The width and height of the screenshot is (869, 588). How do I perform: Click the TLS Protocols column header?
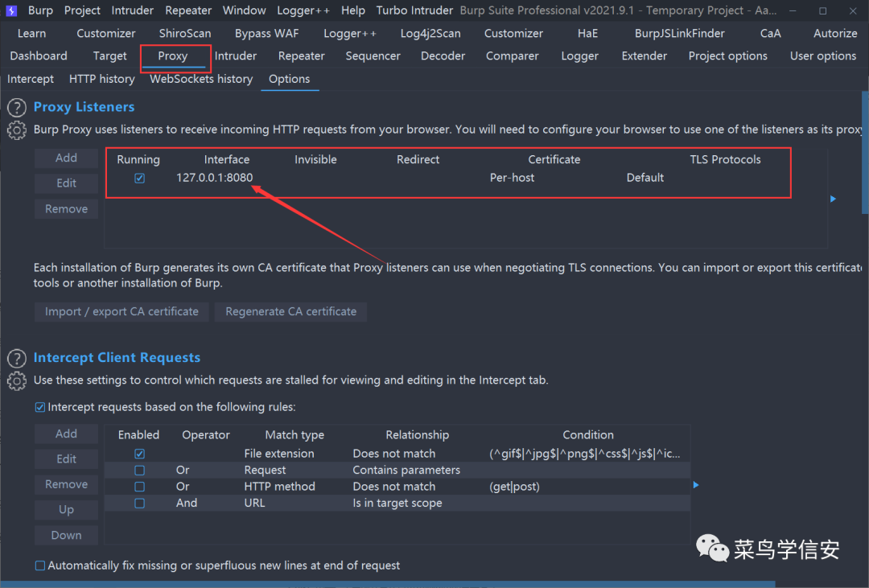coord(725,159)
